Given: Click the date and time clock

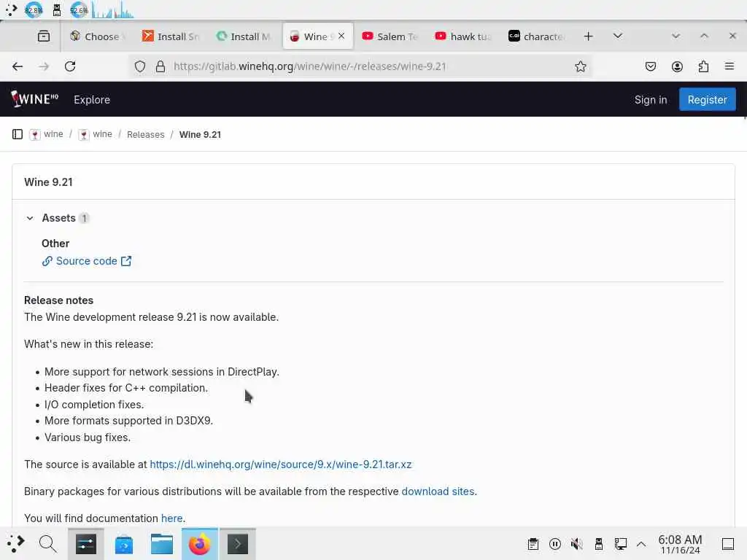Looking at the screenshot, I should [x=680, y=544].
